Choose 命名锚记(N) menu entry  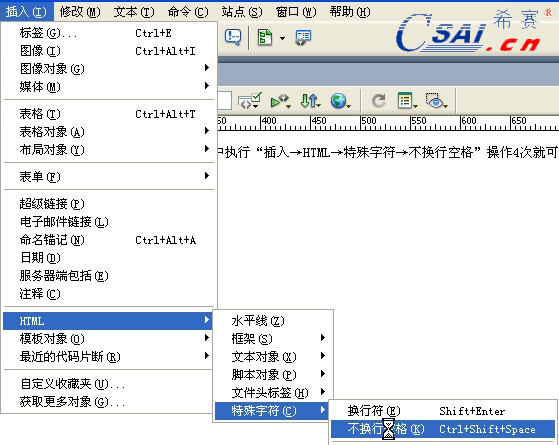109,240
